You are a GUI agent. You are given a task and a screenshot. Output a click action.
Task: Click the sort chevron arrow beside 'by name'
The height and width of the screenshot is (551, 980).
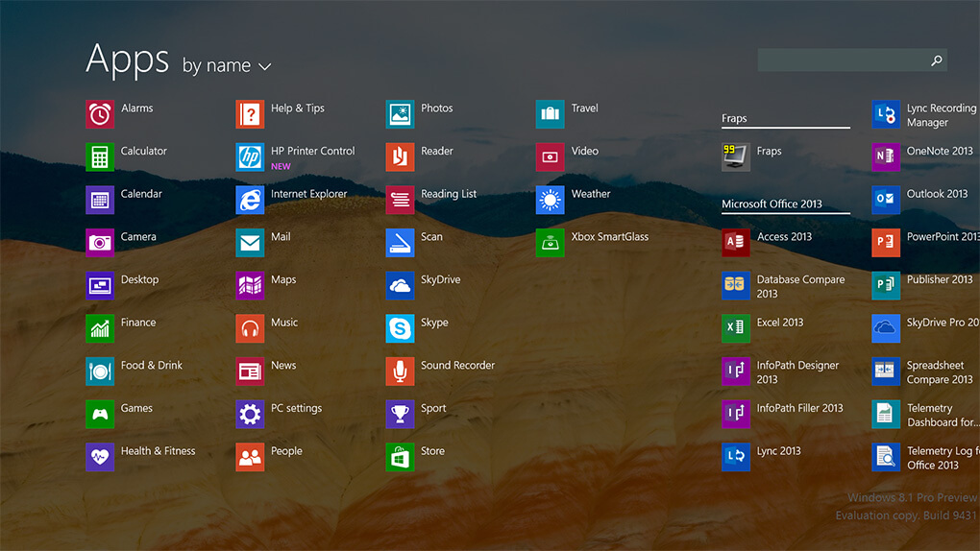click(x=265, y=67)
